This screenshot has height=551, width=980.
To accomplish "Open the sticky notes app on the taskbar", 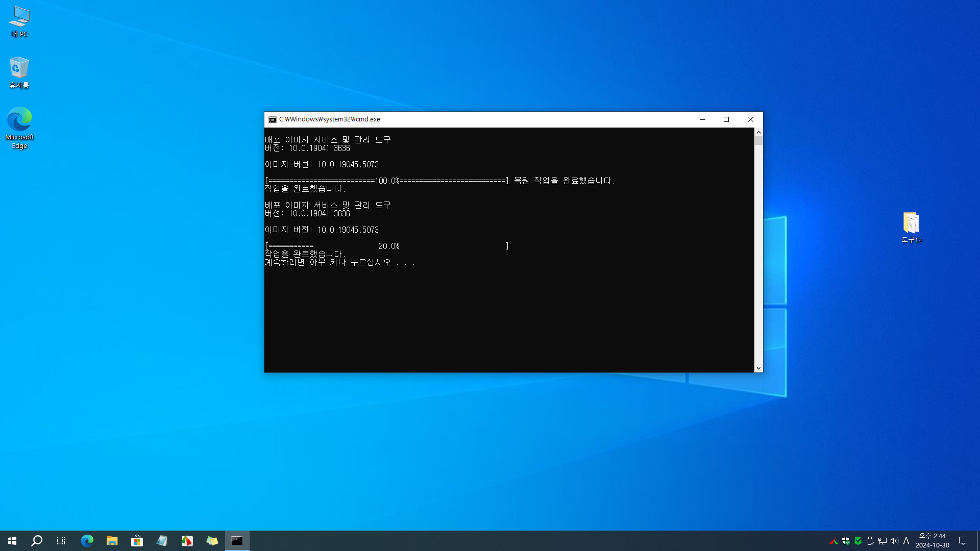I will point(212,541).
